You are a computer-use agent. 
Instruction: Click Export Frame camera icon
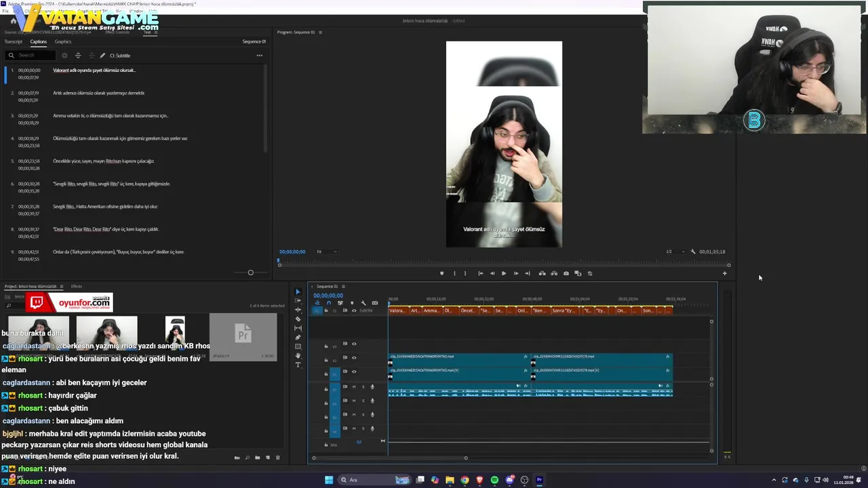point(566,274)
